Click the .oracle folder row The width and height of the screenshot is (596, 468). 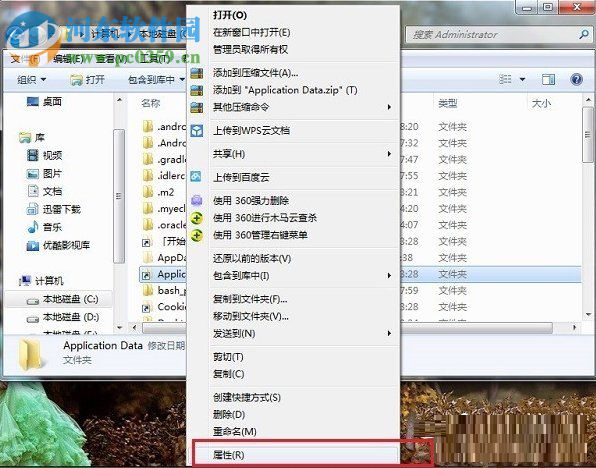tap(163, 225)
